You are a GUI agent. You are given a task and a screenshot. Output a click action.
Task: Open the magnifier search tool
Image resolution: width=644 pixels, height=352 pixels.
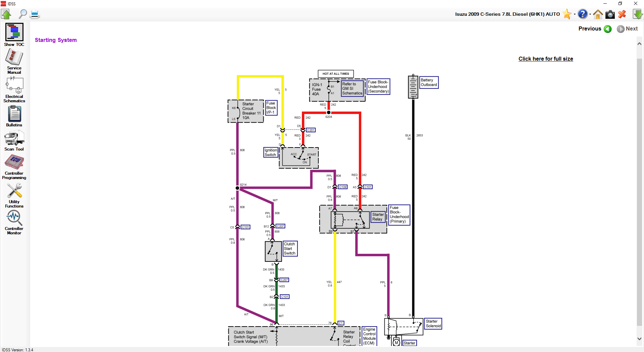(22, 14)
